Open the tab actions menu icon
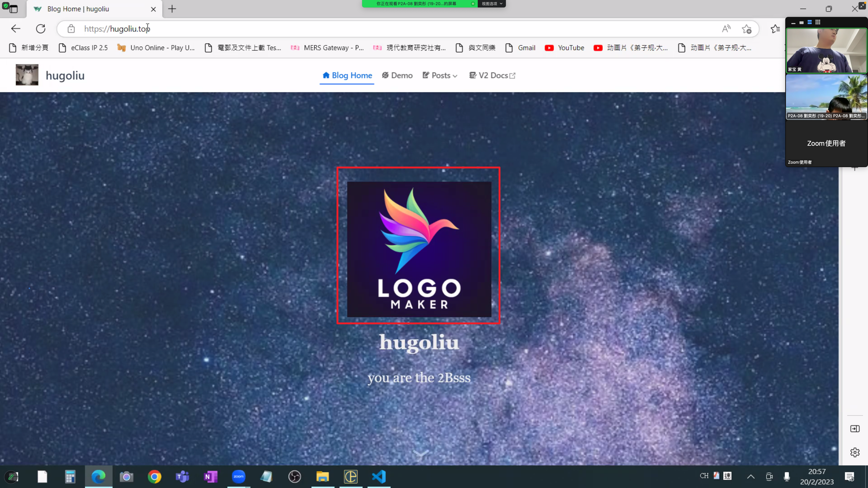 (14, 9)
